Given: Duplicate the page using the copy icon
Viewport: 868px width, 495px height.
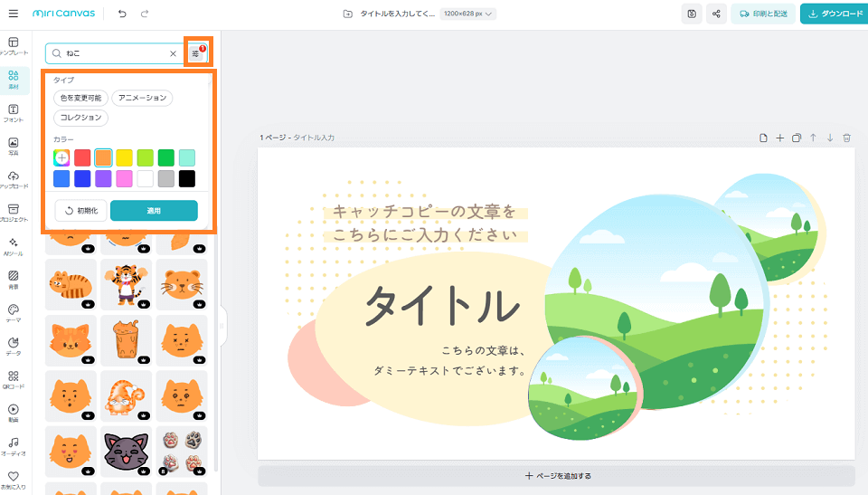Looking at the screenshot, I should (797, 138).
